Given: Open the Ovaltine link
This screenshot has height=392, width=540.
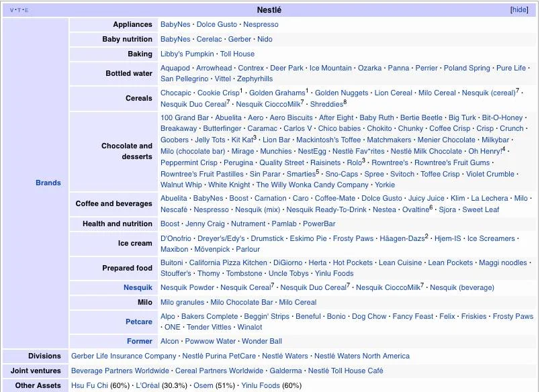Looking at the screenshot, I should 416,209.
